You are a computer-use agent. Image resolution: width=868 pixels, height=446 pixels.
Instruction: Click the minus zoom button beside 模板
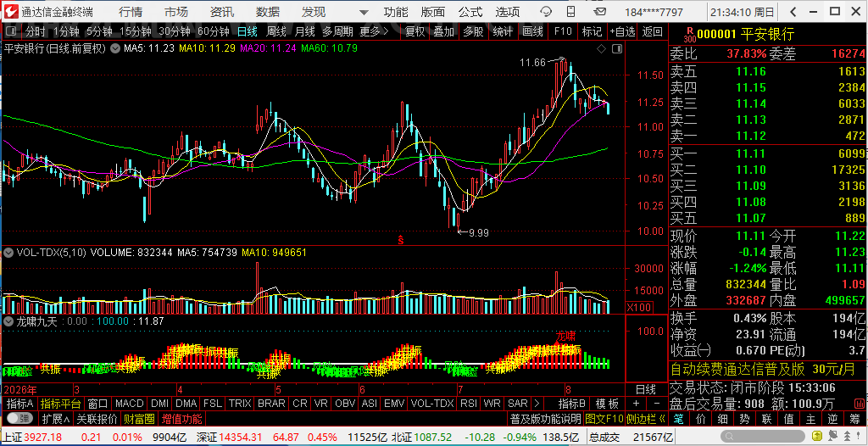pos(657,404)
